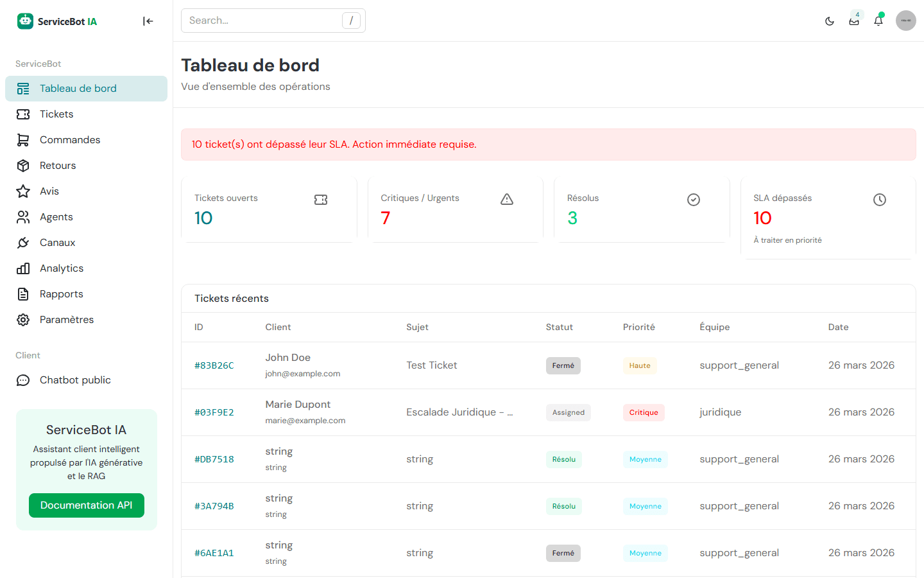This screenshot has width=924, height=578.
Task: Focus the Search field
Action: (x=273, y=21)
